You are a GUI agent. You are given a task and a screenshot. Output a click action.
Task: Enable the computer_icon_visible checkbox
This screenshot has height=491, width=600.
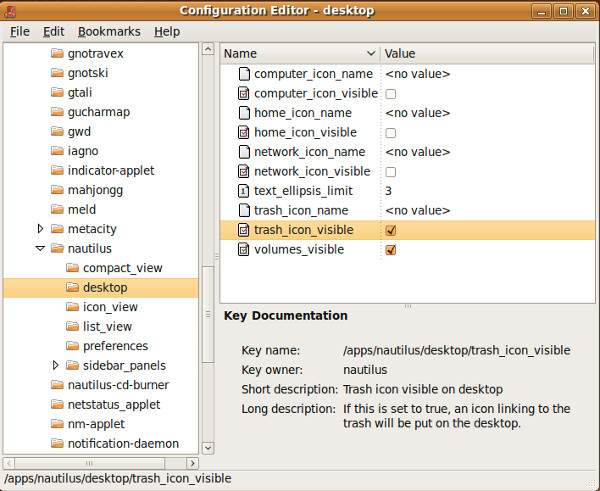tap(391, 94)
